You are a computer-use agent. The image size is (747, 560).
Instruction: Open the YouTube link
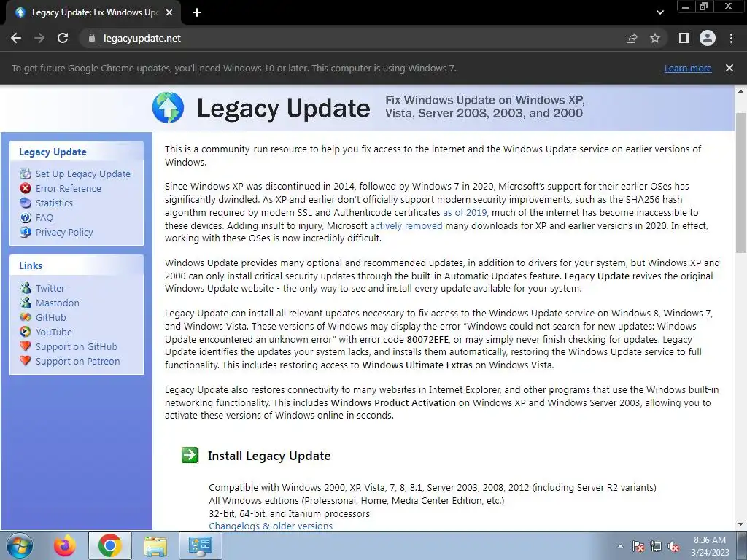[x=54, y=332]
